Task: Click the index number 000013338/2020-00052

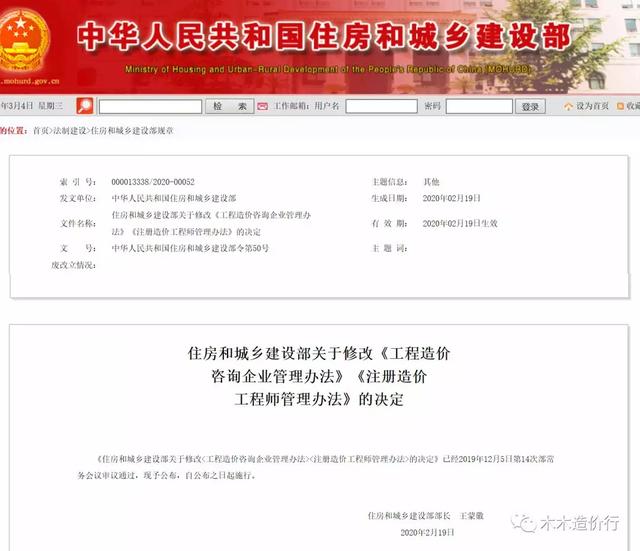Action: point(153,182)
